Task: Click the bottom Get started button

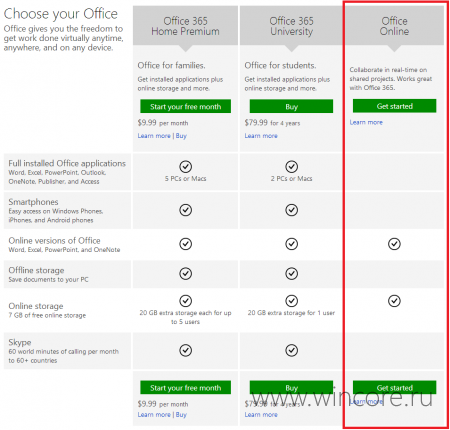Action: pyautogui.click(x=394, y=387)
